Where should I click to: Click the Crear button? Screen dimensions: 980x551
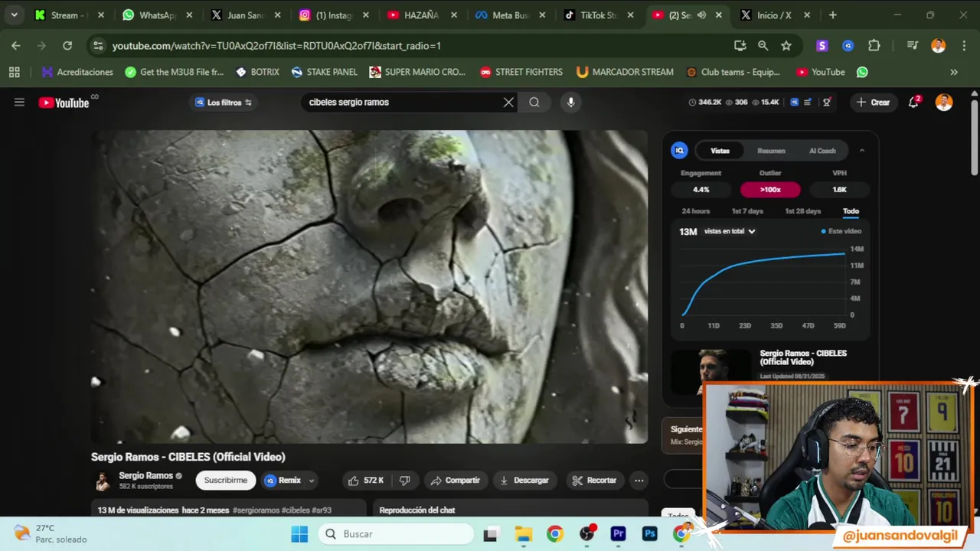pos(873,103)
